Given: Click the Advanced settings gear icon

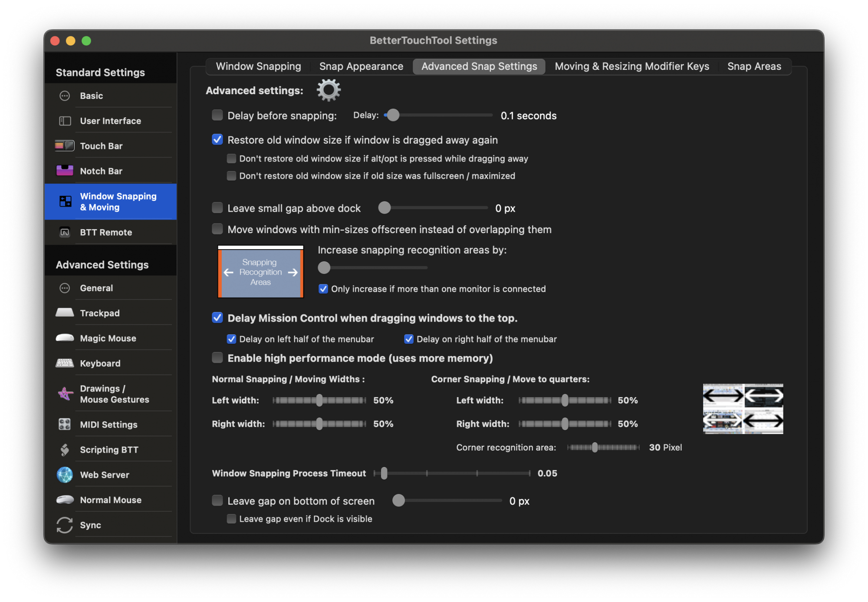Looking at the screenshot, I should click(x=329, y=90).
